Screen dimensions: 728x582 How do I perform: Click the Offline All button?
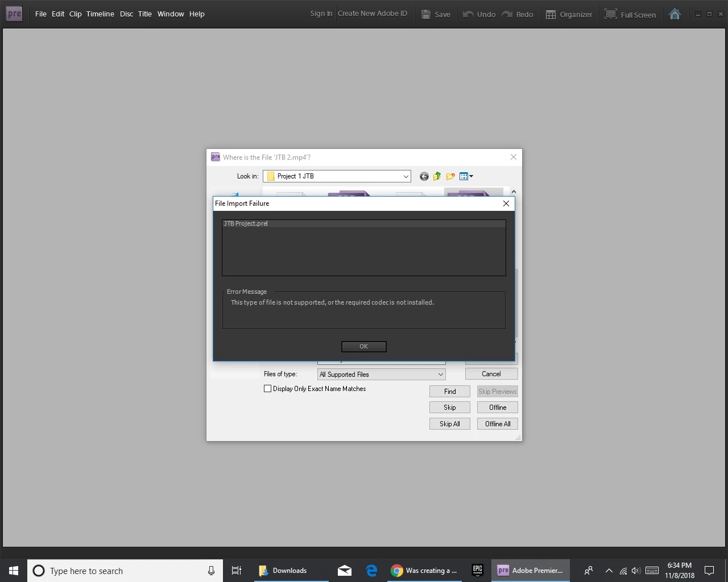click(x=498, y=424)
